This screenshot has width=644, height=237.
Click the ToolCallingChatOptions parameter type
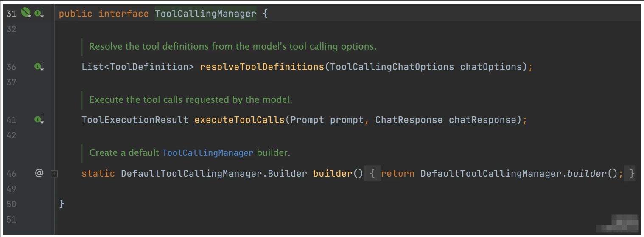tap(392, 67)
